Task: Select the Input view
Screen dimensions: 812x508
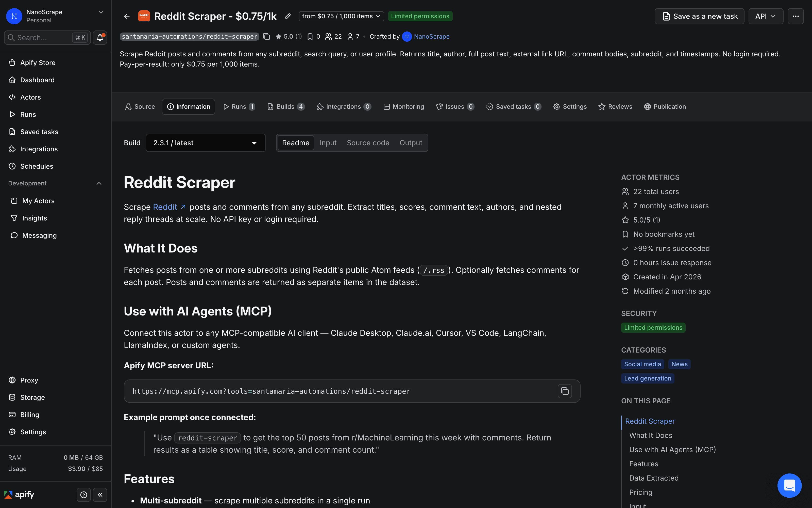Action: coord(328,143)
